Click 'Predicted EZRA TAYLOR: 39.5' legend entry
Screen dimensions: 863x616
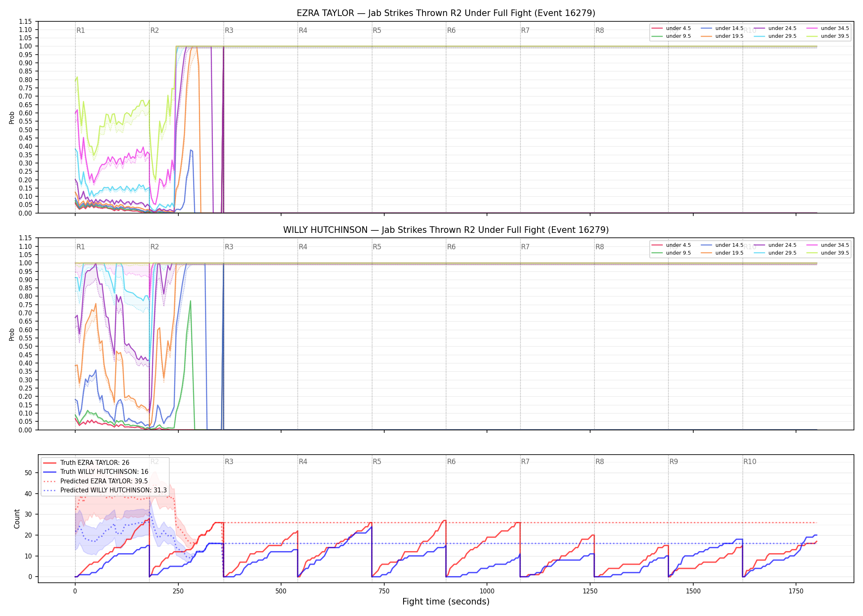(x=95, y=481)
